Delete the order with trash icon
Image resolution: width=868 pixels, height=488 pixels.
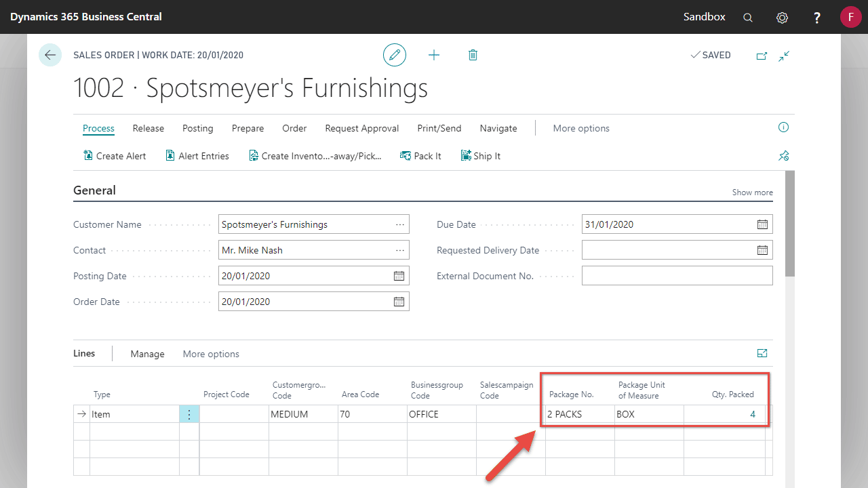[473, 55]
